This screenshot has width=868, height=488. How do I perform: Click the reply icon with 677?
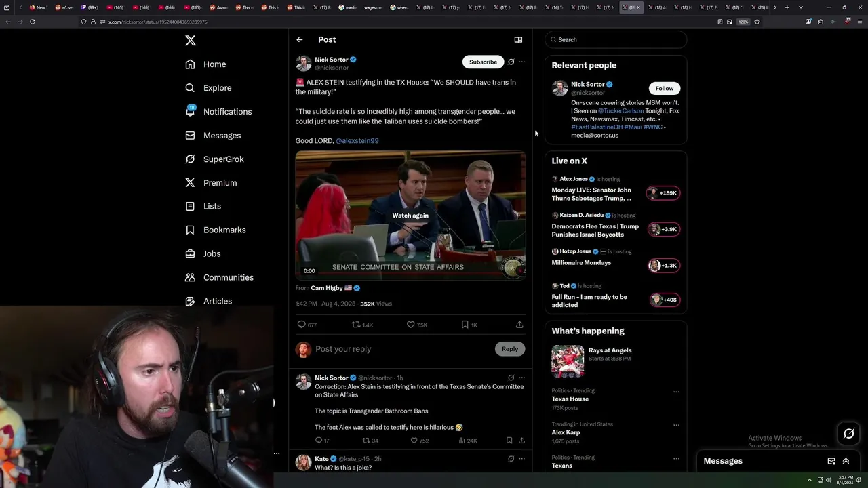click(x=302, y=325)
